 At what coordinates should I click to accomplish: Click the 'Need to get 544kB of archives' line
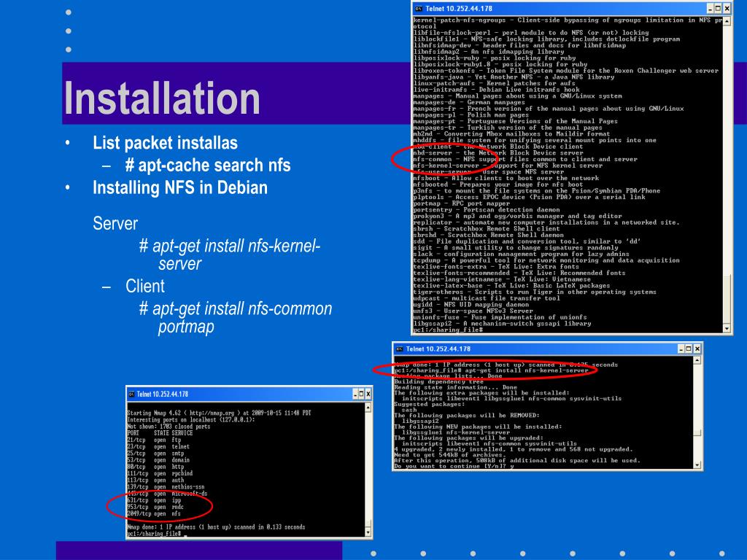click(449, 455)
